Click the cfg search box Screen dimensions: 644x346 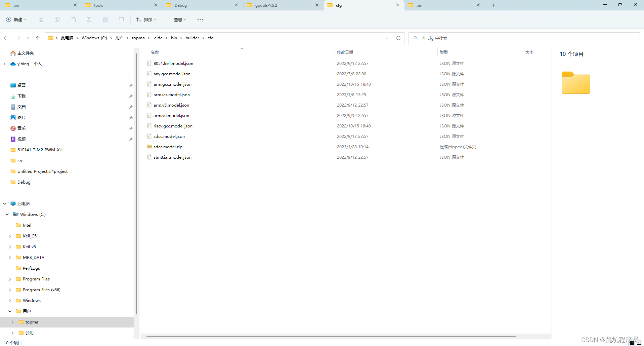click(x=524, y=38)
